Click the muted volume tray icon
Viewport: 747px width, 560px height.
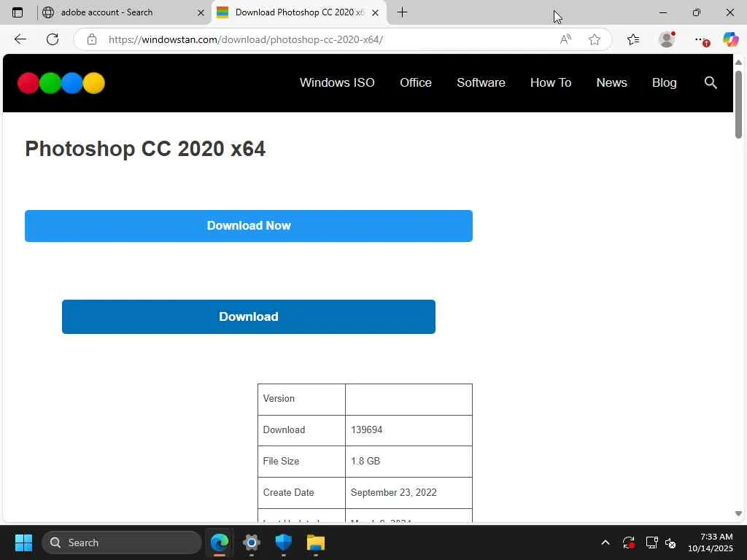tap(670, 542)
